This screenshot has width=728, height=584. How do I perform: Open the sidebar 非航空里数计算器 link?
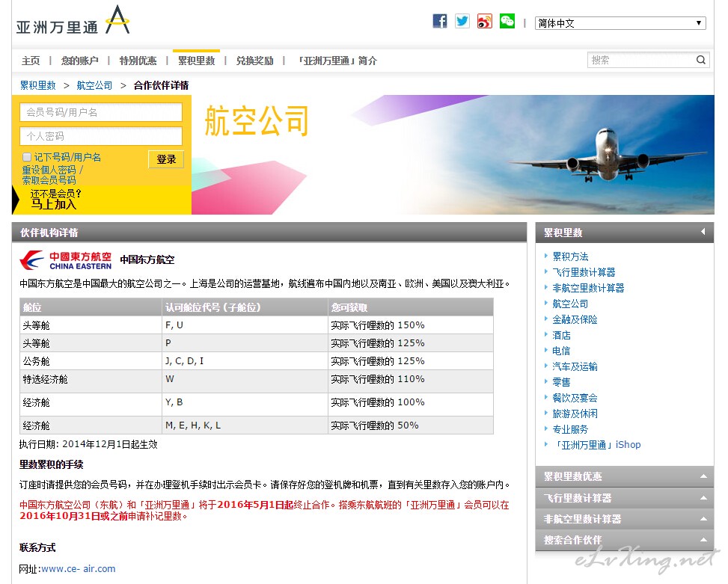point(588,288)
